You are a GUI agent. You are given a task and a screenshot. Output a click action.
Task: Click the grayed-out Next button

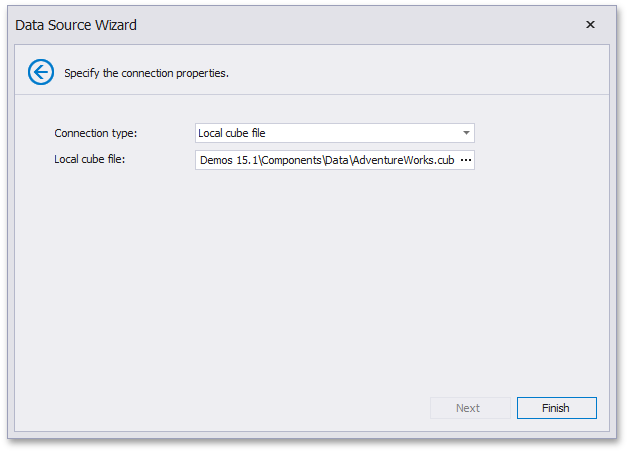click(468, 408)
